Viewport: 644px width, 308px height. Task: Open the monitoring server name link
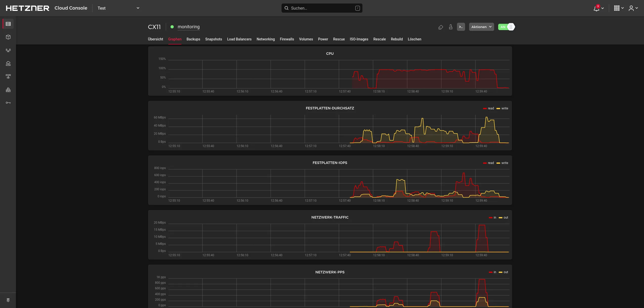(x=188, y=27)
